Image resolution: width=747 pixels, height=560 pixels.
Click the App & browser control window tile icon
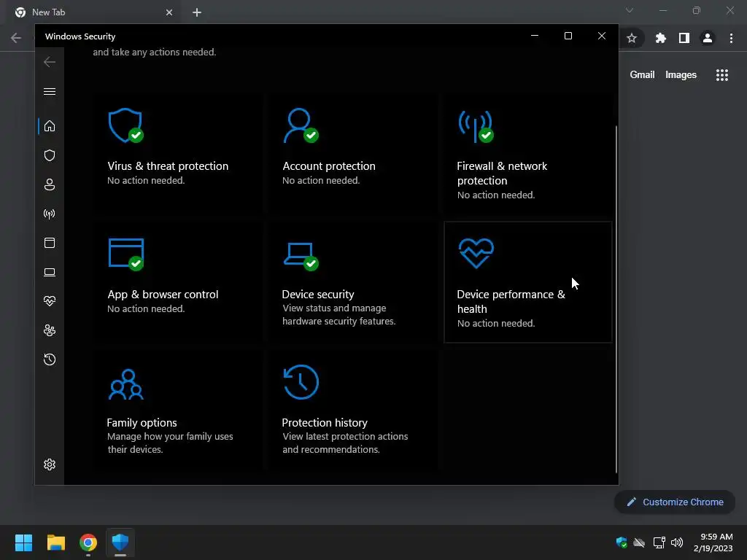pos(126,254)
